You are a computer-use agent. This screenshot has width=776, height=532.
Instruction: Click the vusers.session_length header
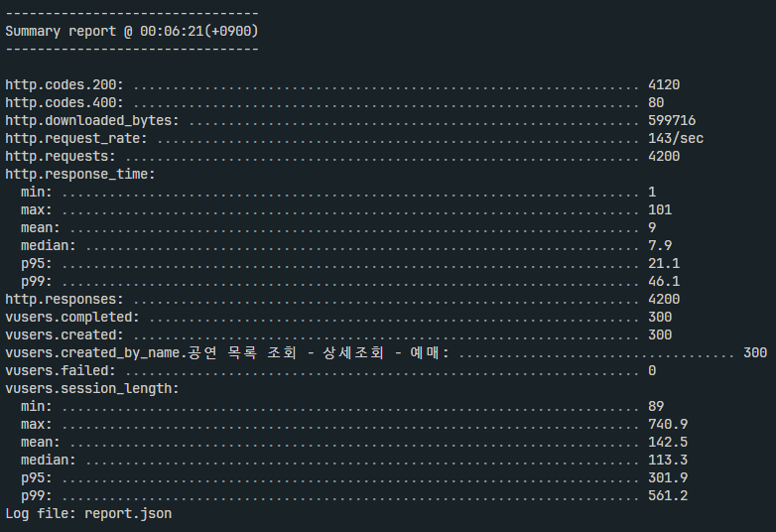point(92,388)
